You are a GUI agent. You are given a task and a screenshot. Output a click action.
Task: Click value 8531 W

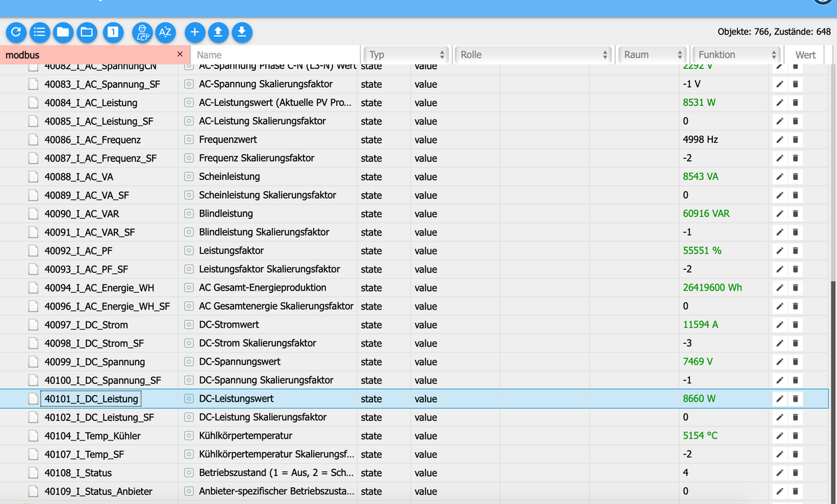coord(699,102)
